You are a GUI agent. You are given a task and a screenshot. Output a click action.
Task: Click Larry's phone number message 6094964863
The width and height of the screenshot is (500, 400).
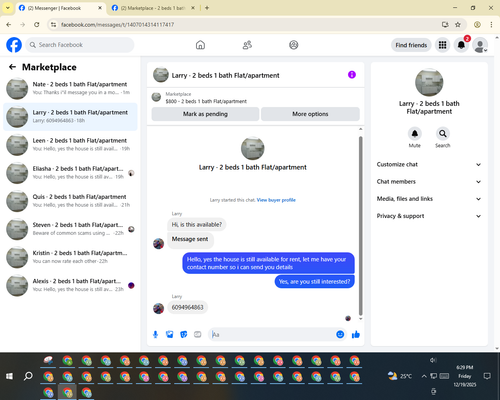click(x=187, y=307)
